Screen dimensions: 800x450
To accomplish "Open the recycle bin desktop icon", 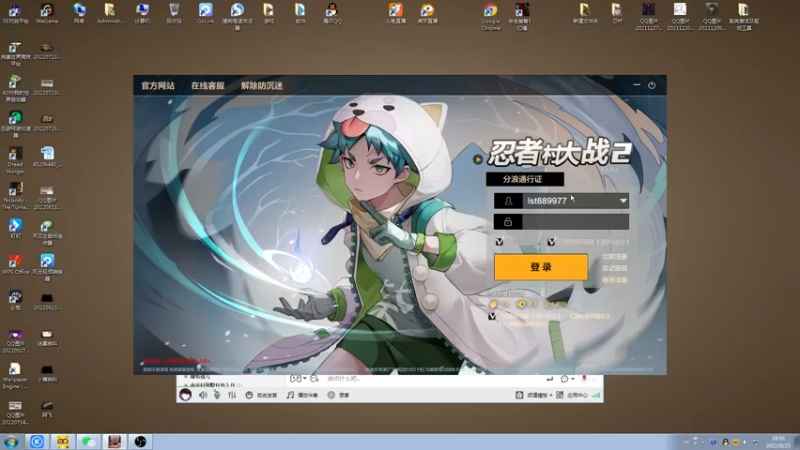I will coord(174,13).
